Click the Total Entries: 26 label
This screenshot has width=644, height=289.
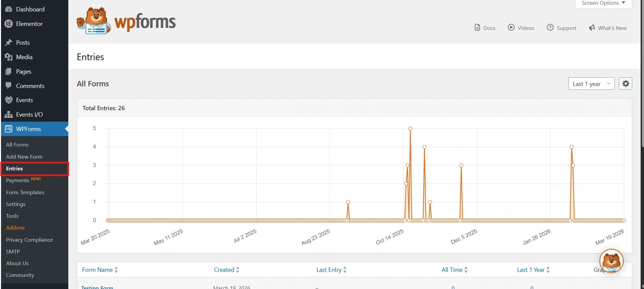pos(104,108)
